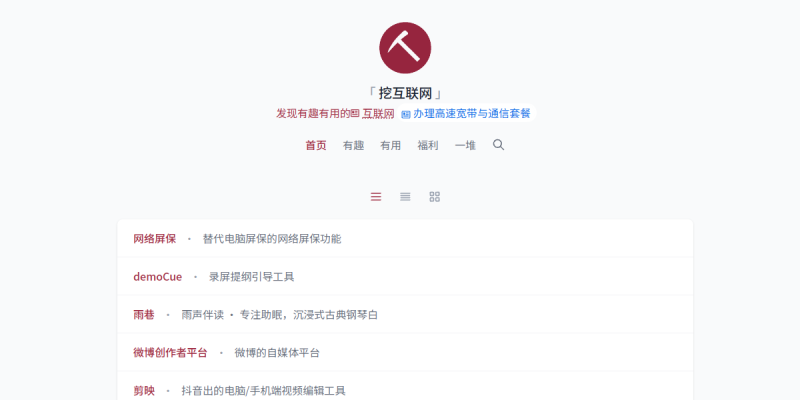Go to the 福利 nav item
800x400 pixels.
pos(428,145)
